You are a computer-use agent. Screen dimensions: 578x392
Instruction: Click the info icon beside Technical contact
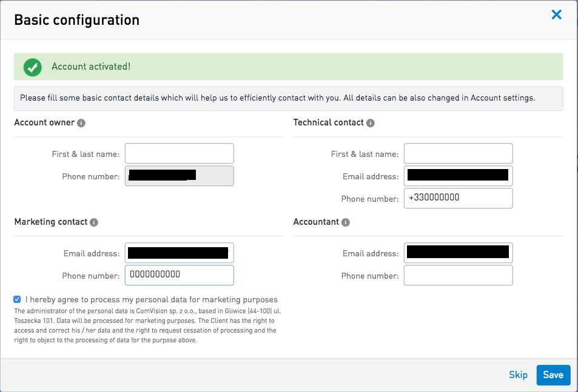[x=371, y=123]
